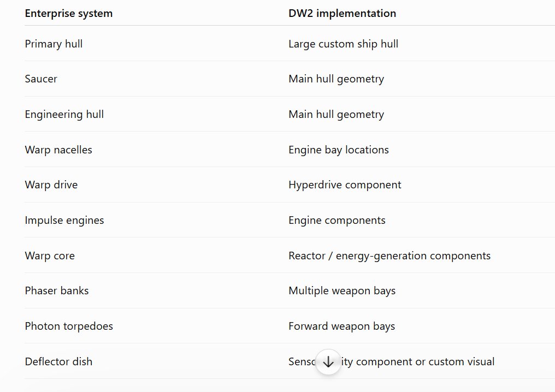This screenshot has height=392, width=555.
Task: Click the Engineering hull cell
Action: 64,114
